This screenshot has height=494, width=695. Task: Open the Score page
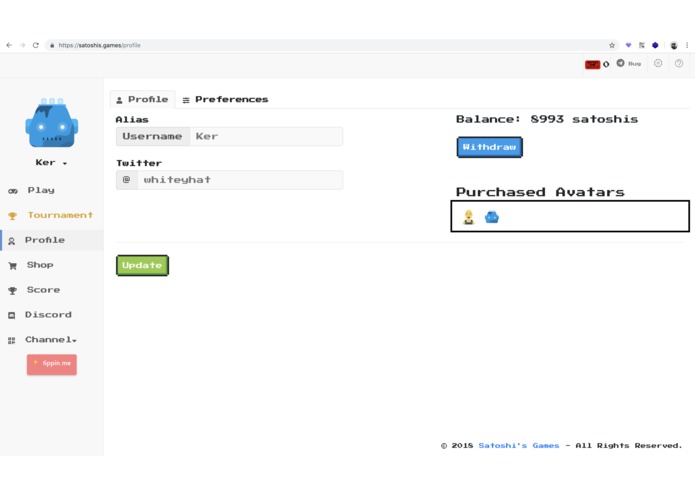(x=43, y=290)
